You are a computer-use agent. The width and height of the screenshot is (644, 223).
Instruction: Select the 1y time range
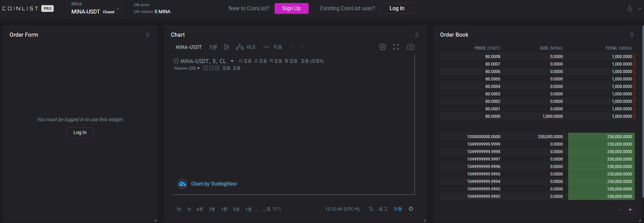pos(189,209)
